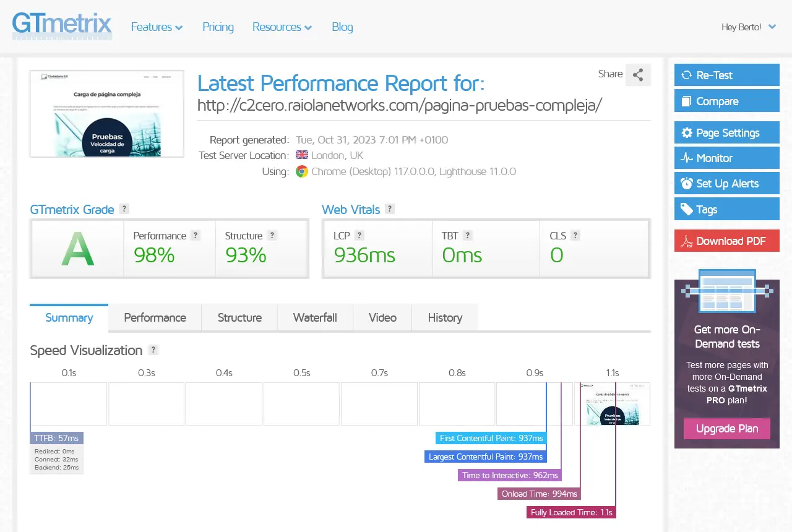This screenshot has height=532, width=792.
Task: Click the Upgrade Plan button
Action: tap(727, 429)
